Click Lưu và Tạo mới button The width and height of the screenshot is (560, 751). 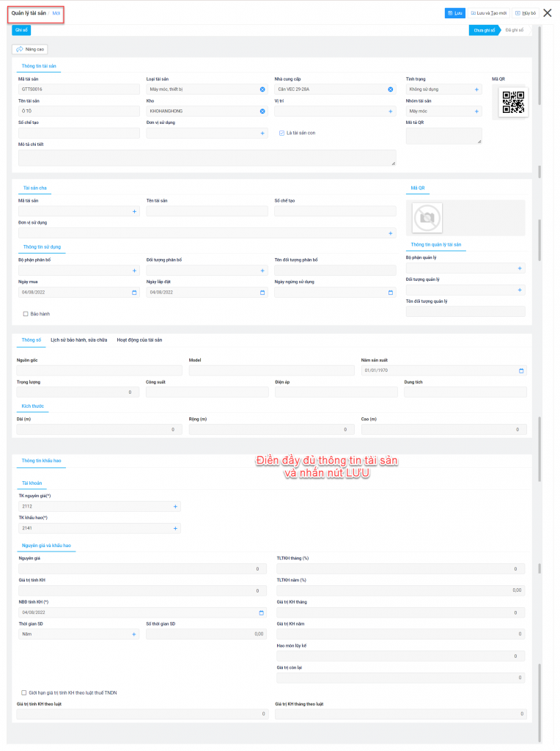pos(488,13)
